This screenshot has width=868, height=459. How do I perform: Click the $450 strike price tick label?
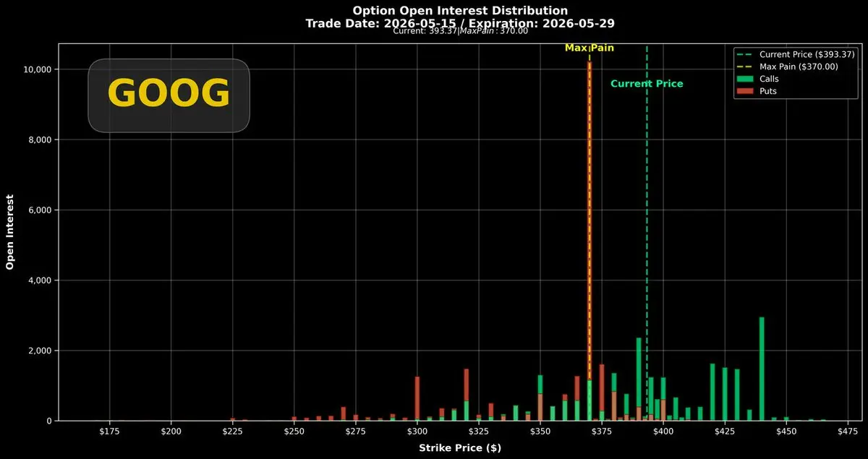tap(786, 431)
